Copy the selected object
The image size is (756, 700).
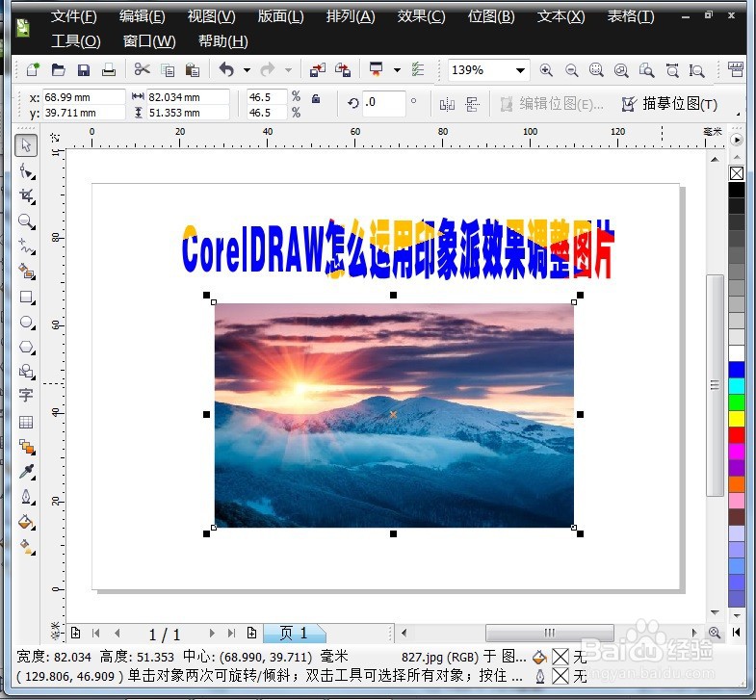[x=168, y=70]
